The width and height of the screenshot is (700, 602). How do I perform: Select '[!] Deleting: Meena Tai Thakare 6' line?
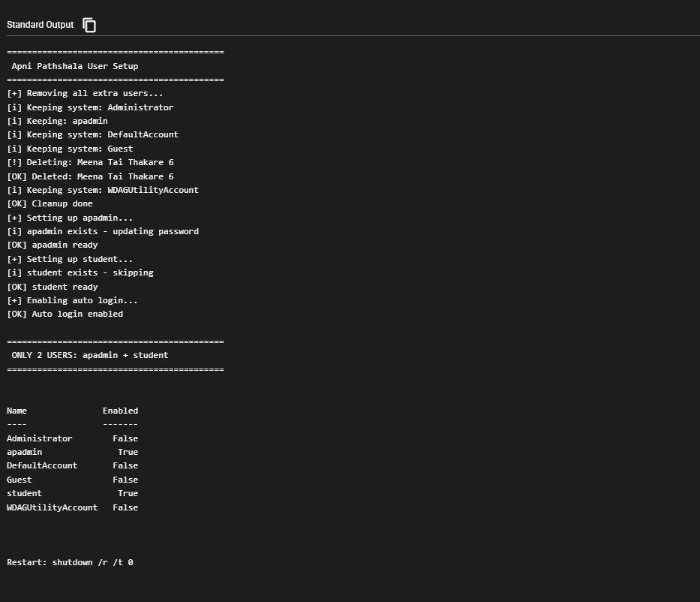(90, 162)
